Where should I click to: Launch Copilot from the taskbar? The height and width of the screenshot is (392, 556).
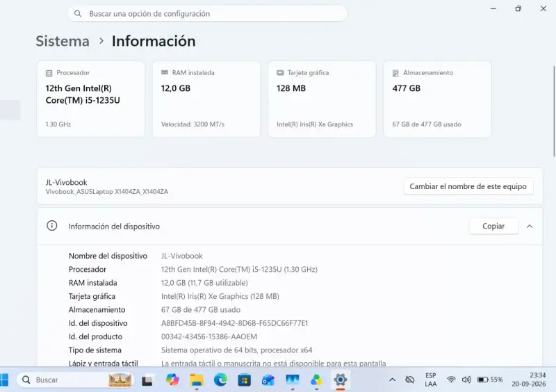click(x=172, y=380)
